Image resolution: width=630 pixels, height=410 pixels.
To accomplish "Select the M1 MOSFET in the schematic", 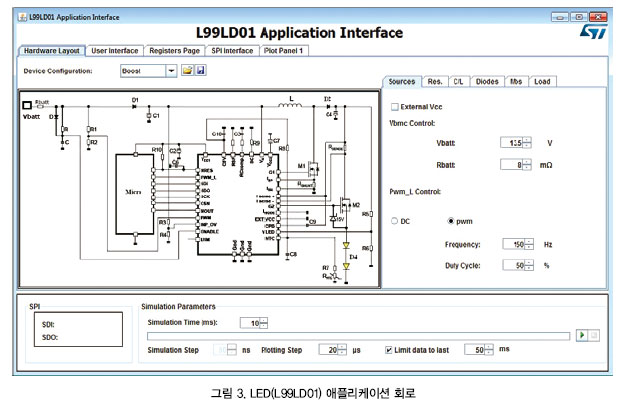I will pyautogui.click(x=313, y=168).
